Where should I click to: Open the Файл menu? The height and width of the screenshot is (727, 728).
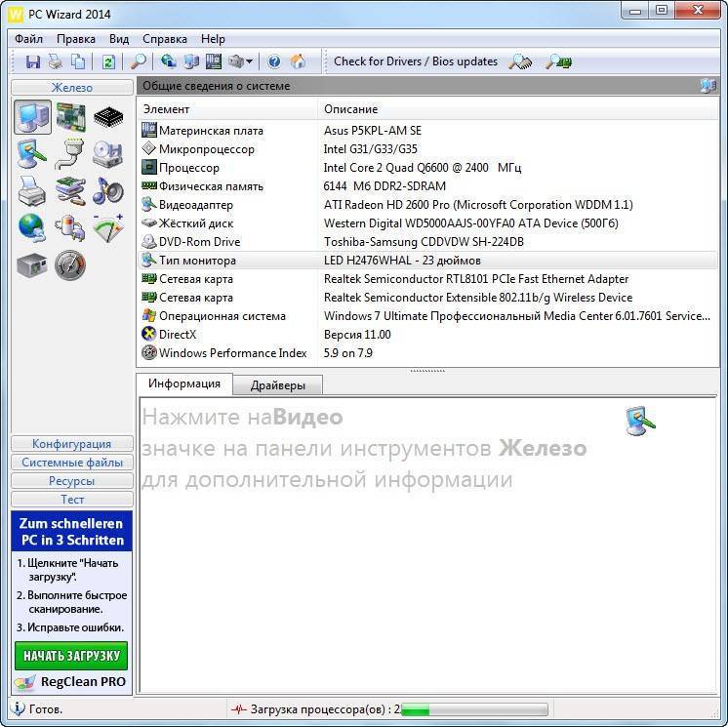[x=28, y=39]
